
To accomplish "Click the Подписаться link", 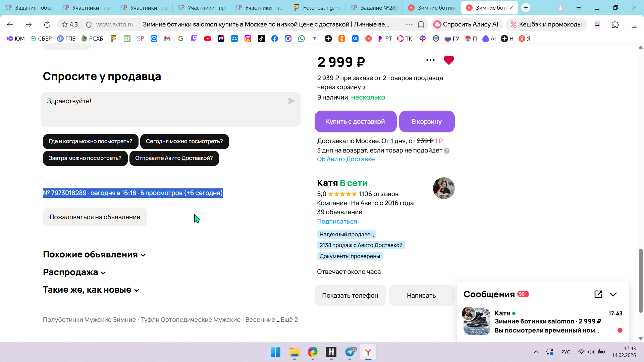I will coord(337,222).
